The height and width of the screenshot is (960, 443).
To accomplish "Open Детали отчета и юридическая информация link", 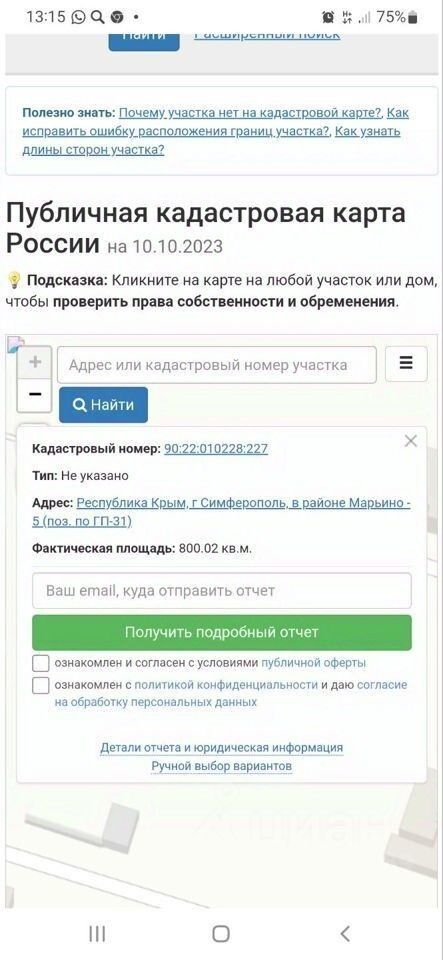I will tap(222, 748).
